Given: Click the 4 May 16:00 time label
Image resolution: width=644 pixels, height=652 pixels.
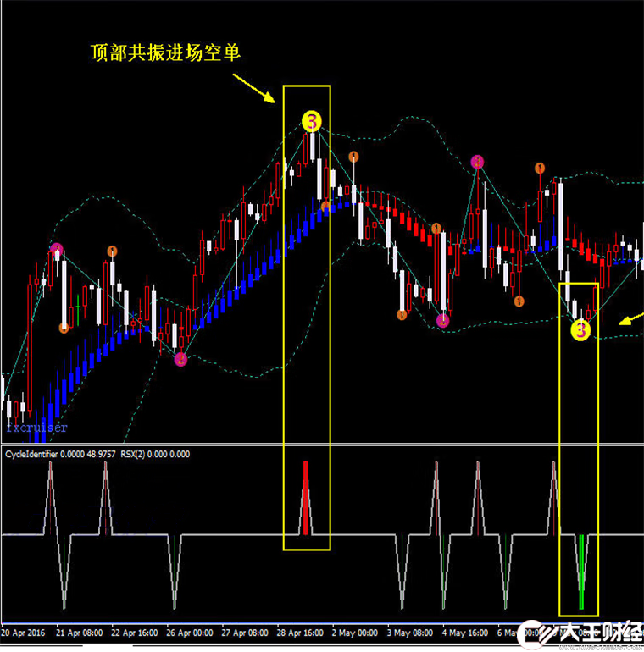Looking at the screenshot, I should pyautogui.click(x=465, y=633).
